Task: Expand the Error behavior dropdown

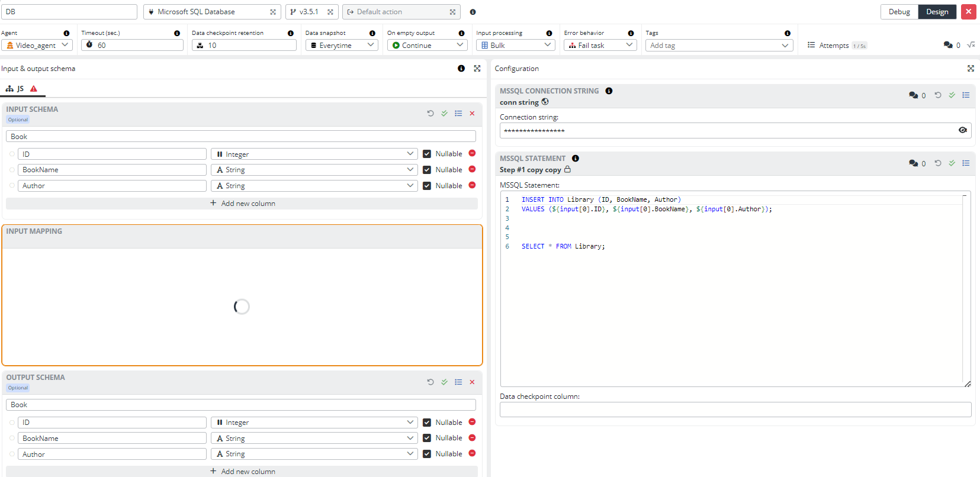Action: 600,45
